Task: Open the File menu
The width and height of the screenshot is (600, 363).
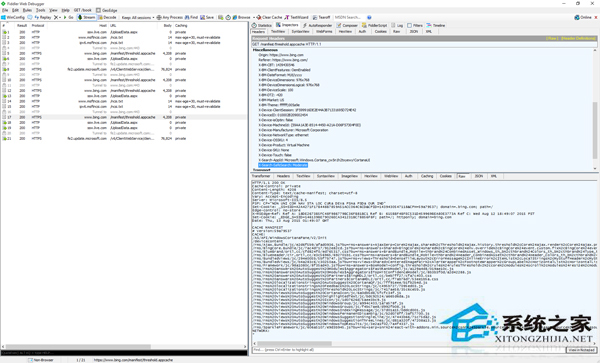Action: click(5, 10)
